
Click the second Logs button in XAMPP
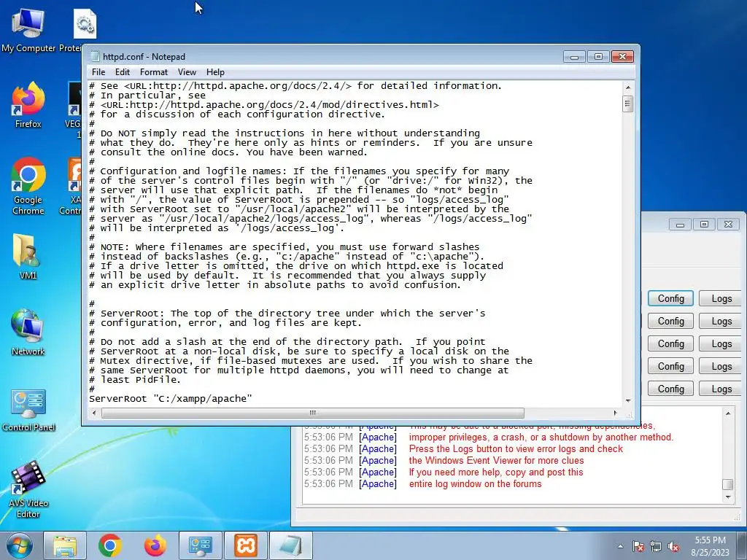point(721,322)
